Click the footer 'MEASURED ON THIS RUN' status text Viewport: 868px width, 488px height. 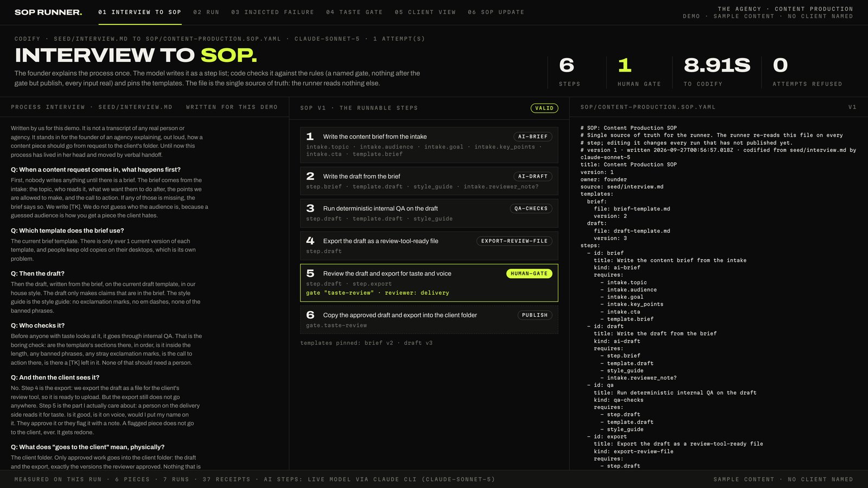(x=254, y=479)
